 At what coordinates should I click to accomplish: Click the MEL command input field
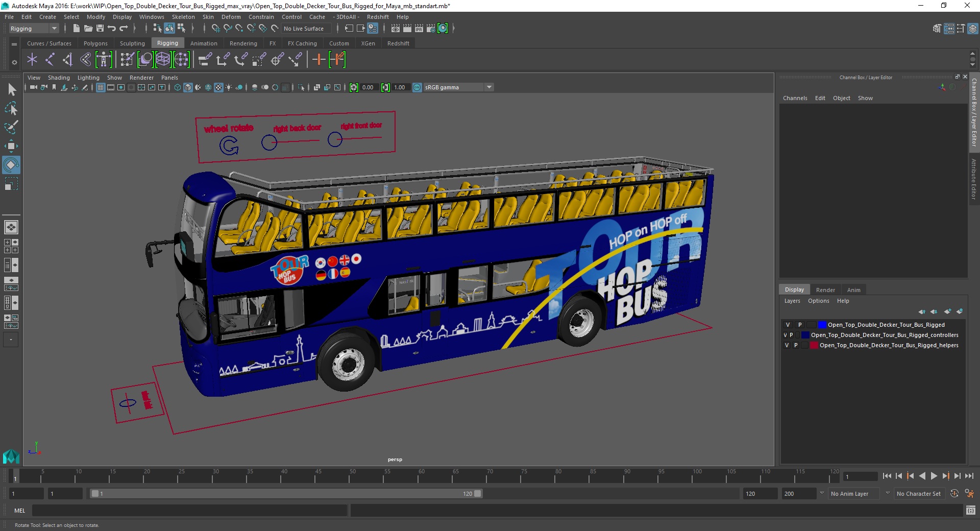(x=189, y=510)
